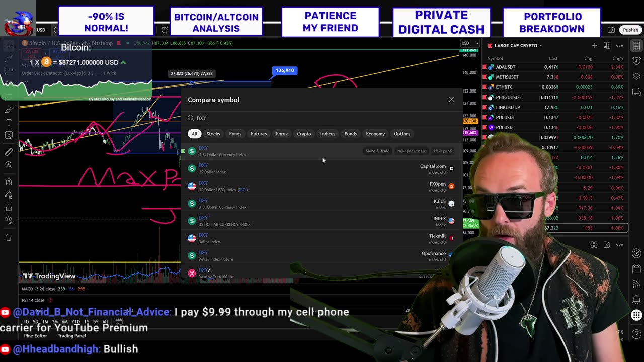Select METISUSDT in the watchlist
Viewport: 644px width, 362px height.
(x=555, y=77)
